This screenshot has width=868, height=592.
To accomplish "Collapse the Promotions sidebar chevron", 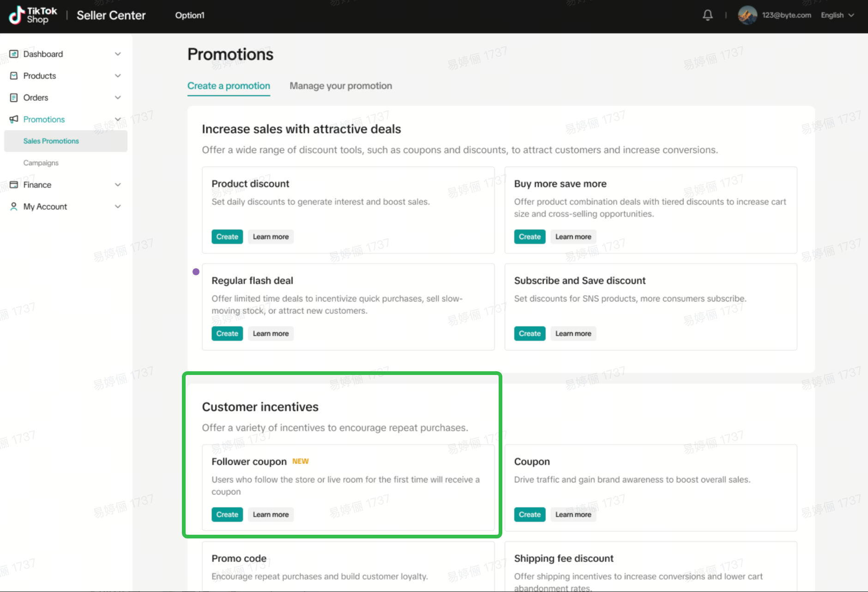I will tap(118, 119).
